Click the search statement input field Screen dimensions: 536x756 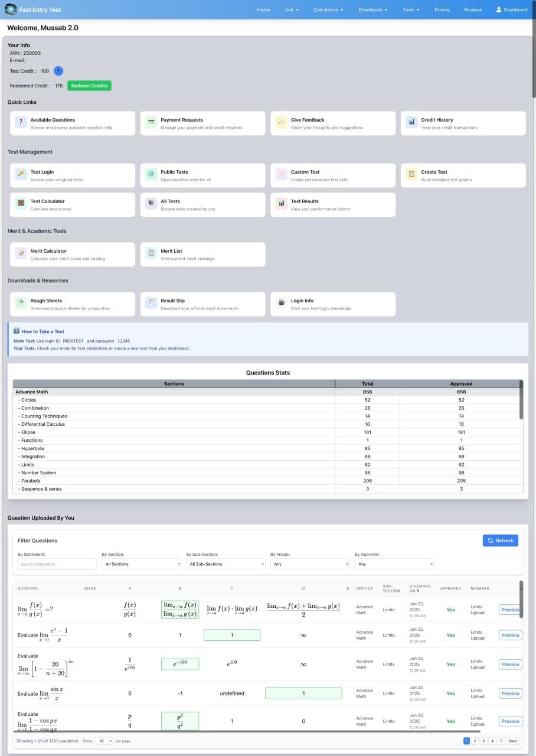click(57, 564)
